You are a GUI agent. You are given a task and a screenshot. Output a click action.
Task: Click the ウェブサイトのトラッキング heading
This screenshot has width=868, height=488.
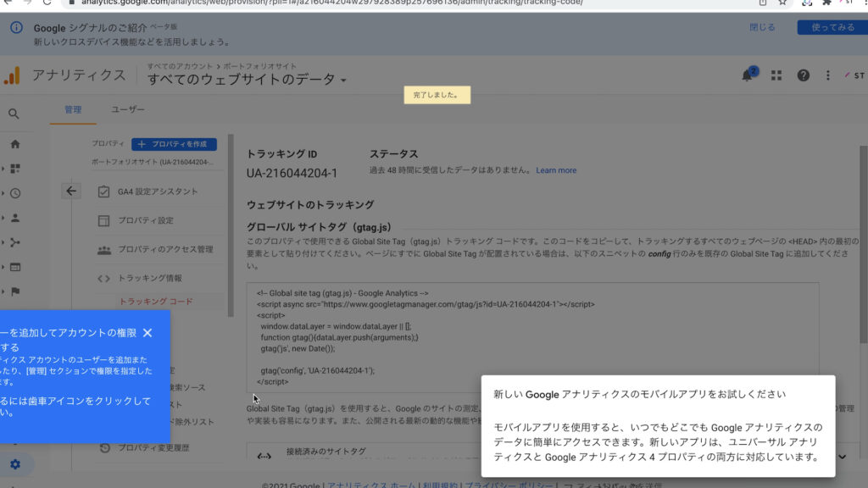point(310,205)
